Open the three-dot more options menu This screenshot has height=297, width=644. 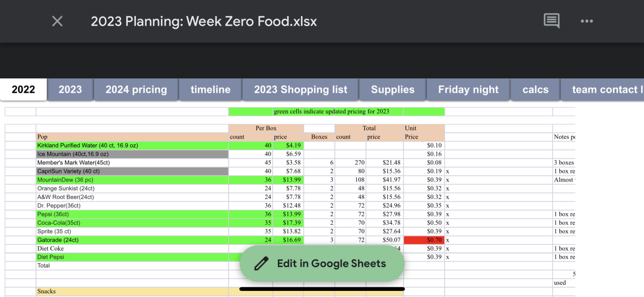click(x=587, y=21)
